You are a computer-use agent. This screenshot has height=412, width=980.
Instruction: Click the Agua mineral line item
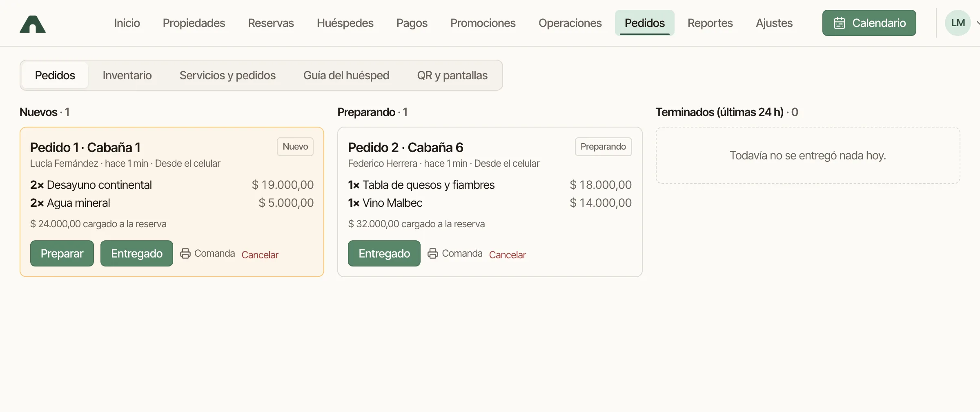(172, 203)
